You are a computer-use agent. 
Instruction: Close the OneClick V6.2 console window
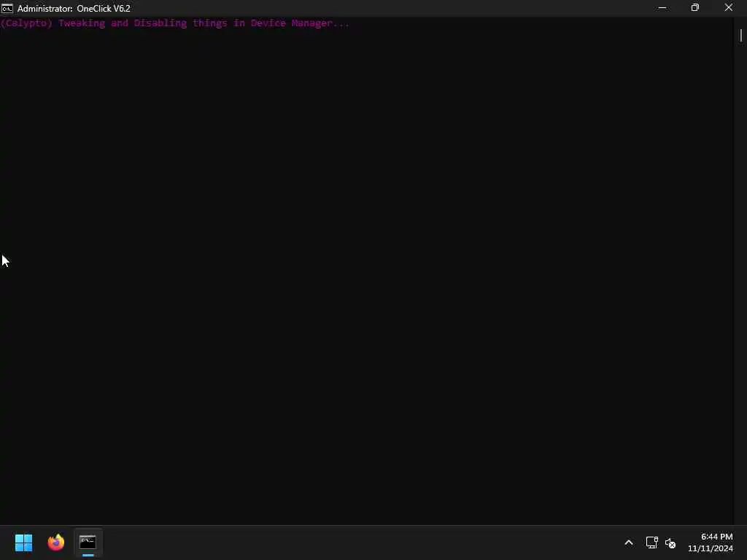pos(729,7)
